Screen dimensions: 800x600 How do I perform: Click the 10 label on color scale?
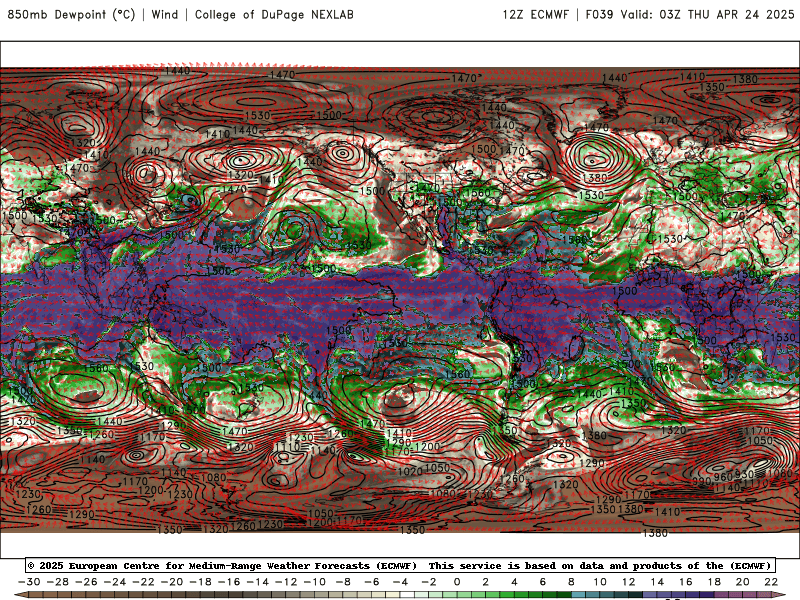coord(600,582)
